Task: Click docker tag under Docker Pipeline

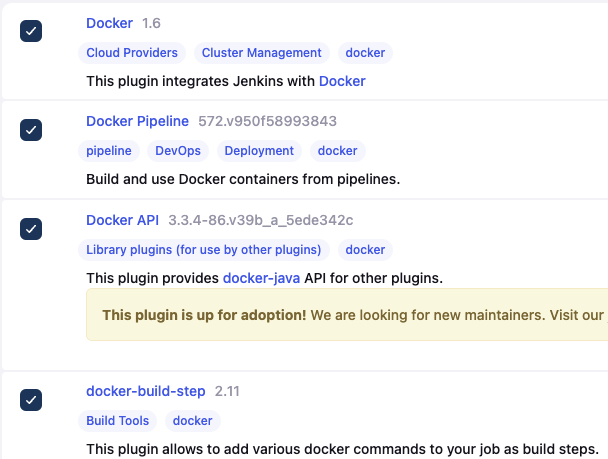Action: click(337, 151)
